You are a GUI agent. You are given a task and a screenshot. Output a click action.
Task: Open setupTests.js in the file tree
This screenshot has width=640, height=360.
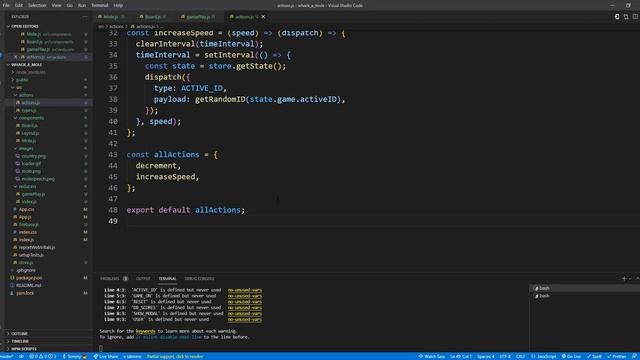31,255
